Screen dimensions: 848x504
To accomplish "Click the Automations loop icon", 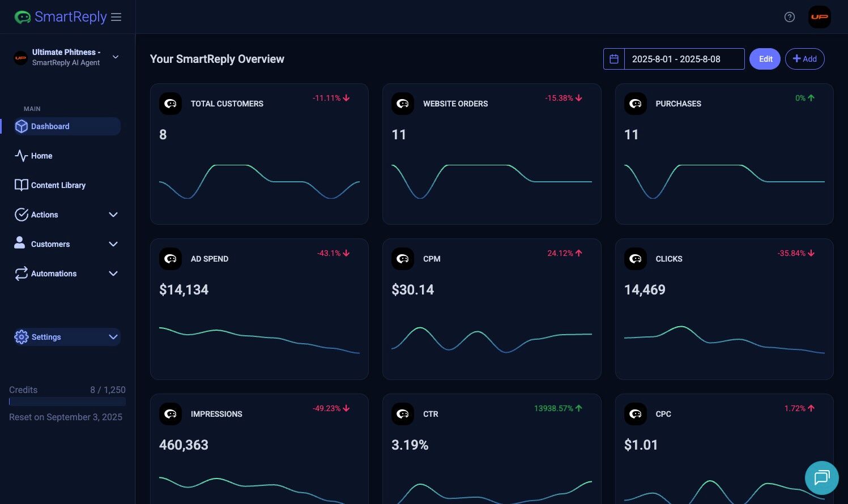I will coord(22,274).
